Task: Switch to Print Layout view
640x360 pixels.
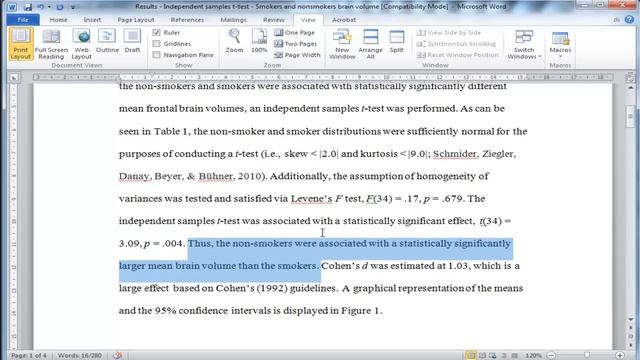Action: click(21, 44)
